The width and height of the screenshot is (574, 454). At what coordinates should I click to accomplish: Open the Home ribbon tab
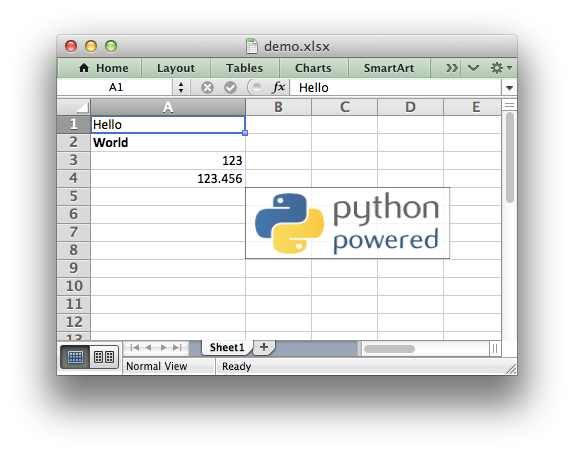click(x=103, y=68)
